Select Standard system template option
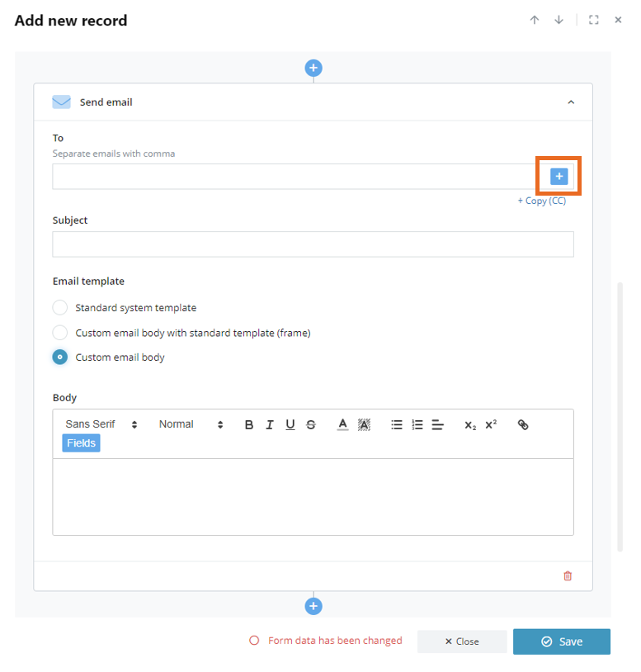The width and height of the screenshot is (641, 672). 59,307
